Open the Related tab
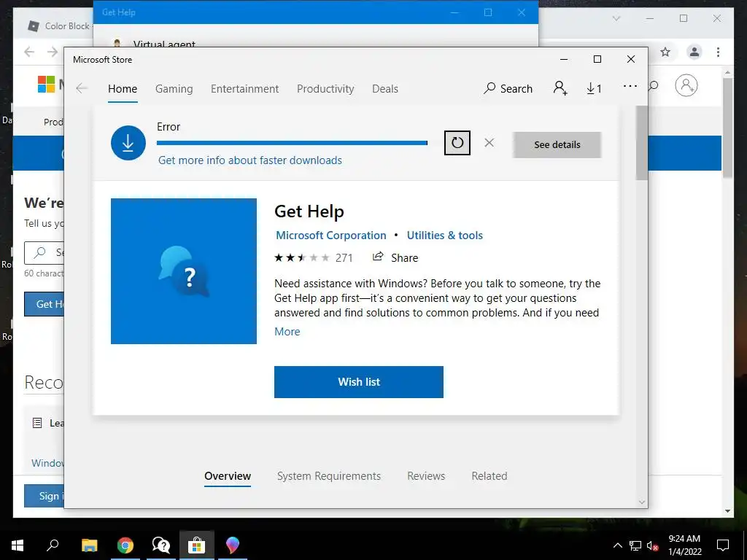 (489, 476)
